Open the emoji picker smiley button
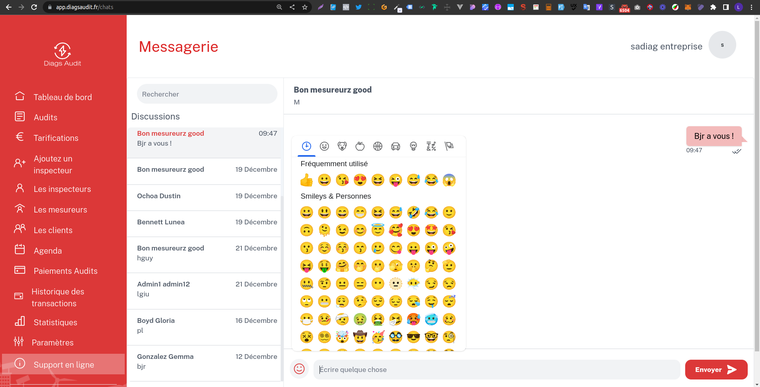Viewport: 760px width, 387px height. coord(299,369)
